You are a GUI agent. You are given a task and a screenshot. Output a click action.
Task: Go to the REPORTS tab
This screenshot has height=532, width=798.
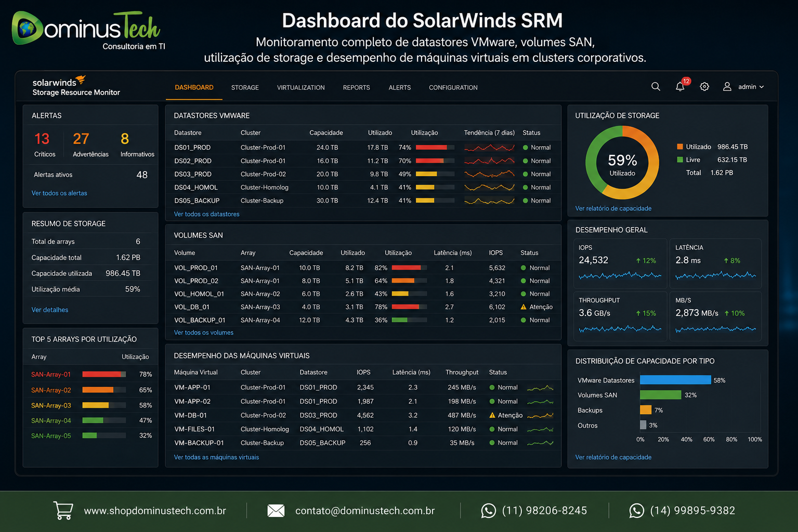(356, 88)
